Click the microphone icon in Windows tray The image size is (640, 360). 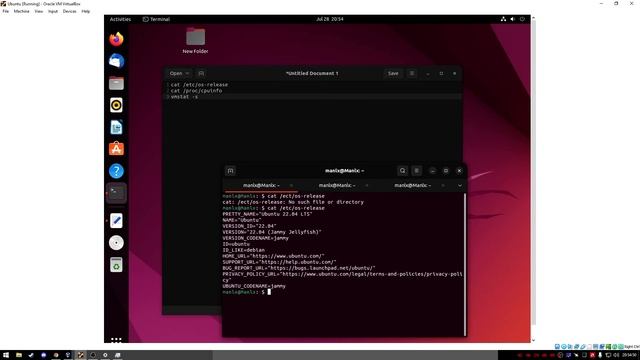tap(600, 355)
